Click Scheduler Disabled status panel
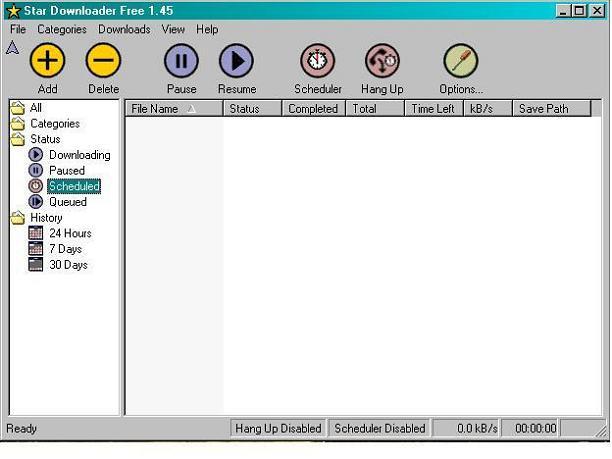Screen dimensions: 612x459 pyautogui.click(x=379, y=429)
